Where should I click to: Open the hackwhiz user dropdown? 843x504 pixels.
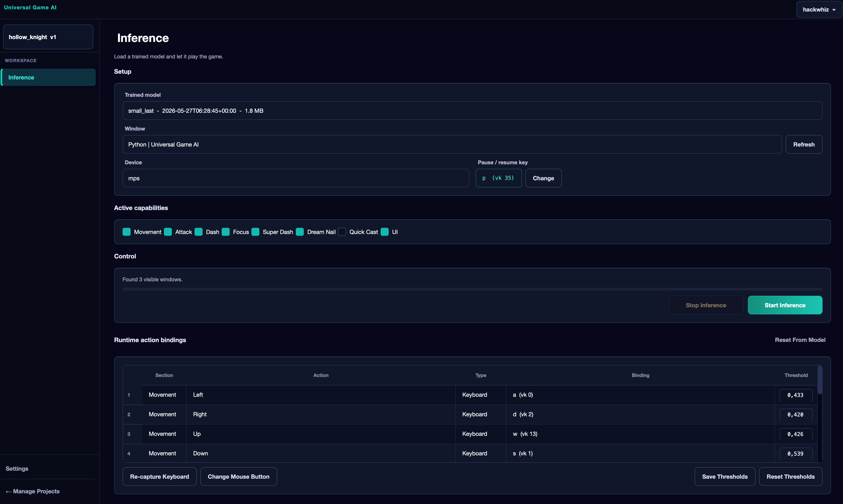(819, 10)
